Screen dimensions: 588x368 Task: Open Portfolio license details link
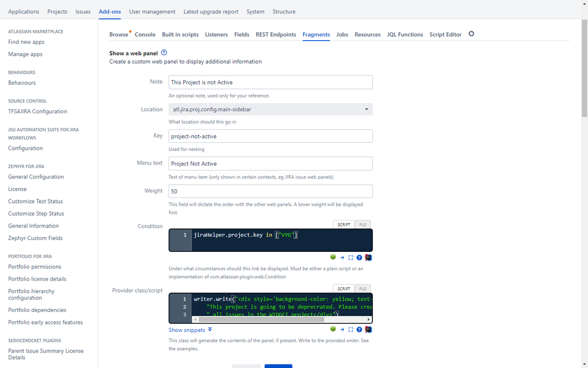tap(37, 279)
